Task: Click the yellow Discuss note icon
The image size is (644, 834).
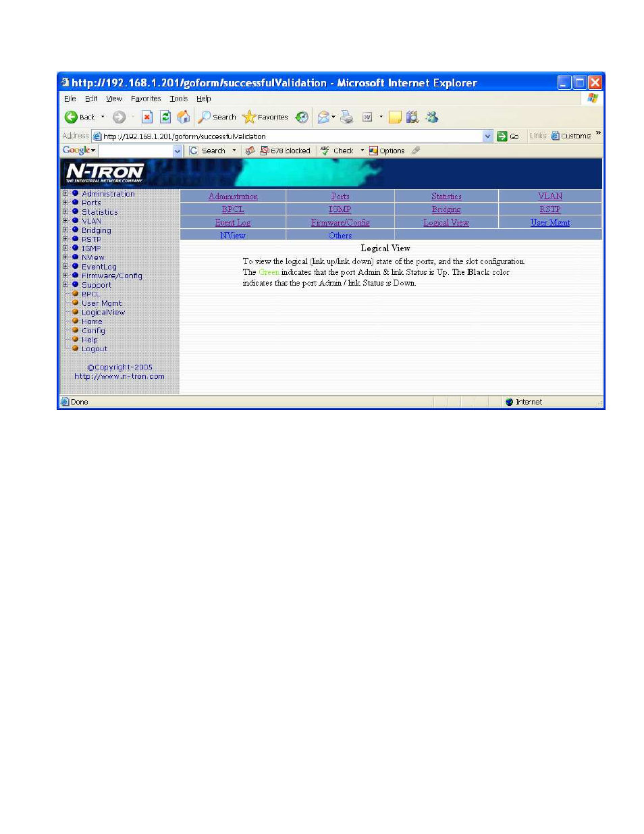Action: 395,117
